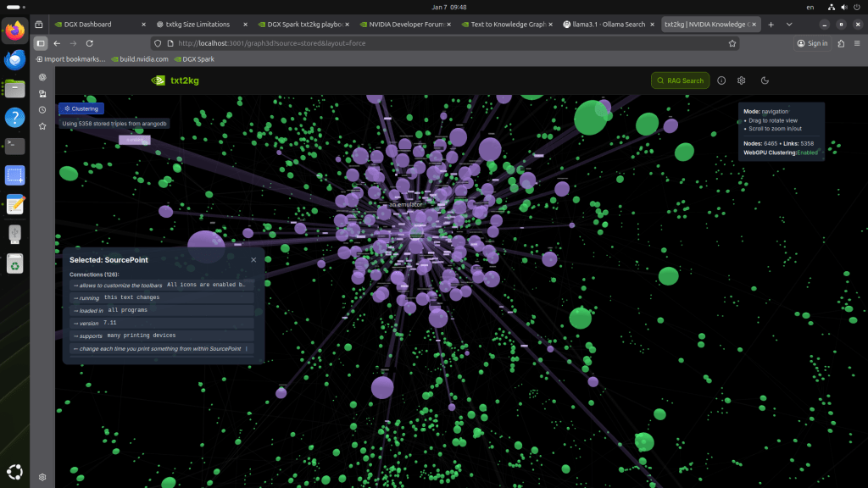The width and height of the screenshot is (868, 488).
Task: Expand the list all tabs chevron
Action: (x=789, y=25)
